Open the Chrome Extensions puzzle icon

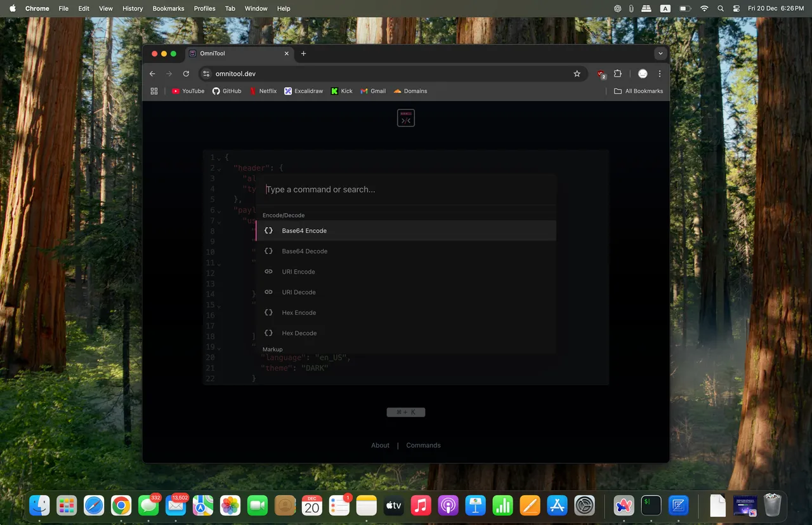[618, 74]
